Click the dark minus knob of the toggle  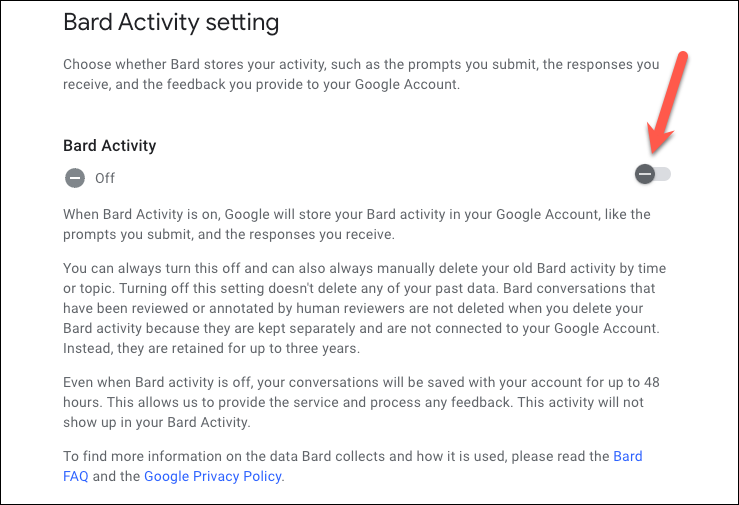[x=644, y=174]
